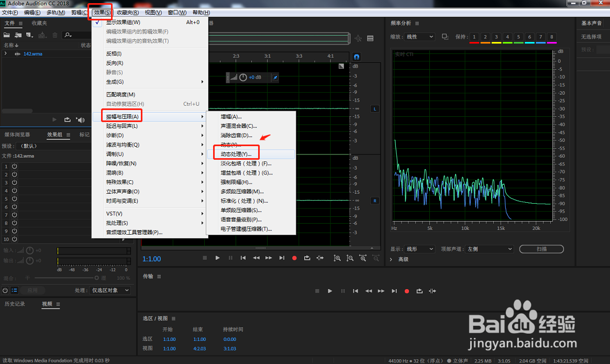Expand the 142.wma file entry
This screenshot has width=610, height=364.
pos(5,54)
